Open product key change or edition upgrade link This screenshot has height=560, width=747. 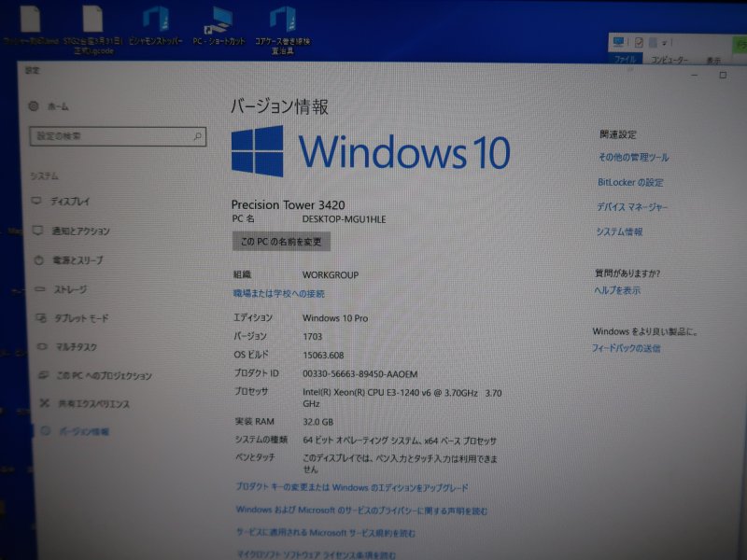click(x=352, y=487)
